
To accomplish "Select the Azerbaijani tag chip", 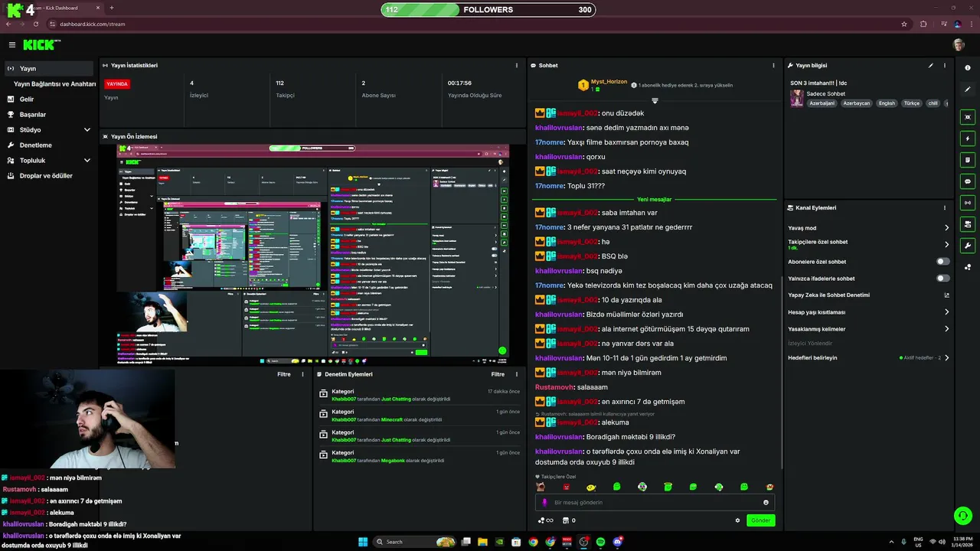I will 822,103.
